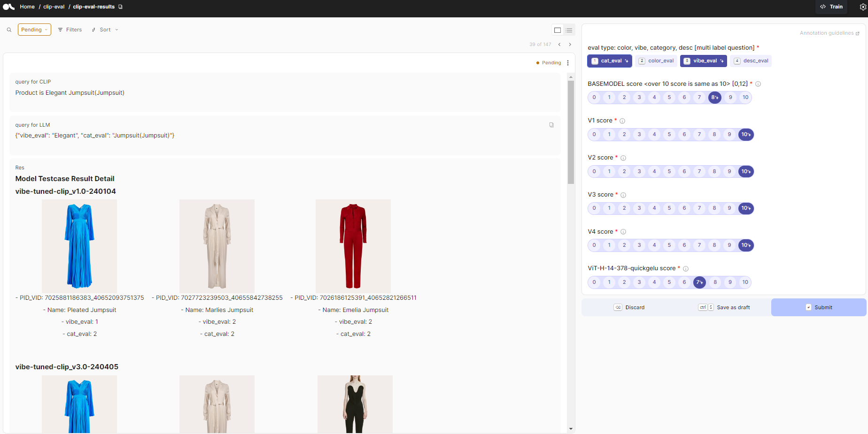Open the Filters panel
The width and height of the screenshot is (868, 434).
click(x=70, y=30)
